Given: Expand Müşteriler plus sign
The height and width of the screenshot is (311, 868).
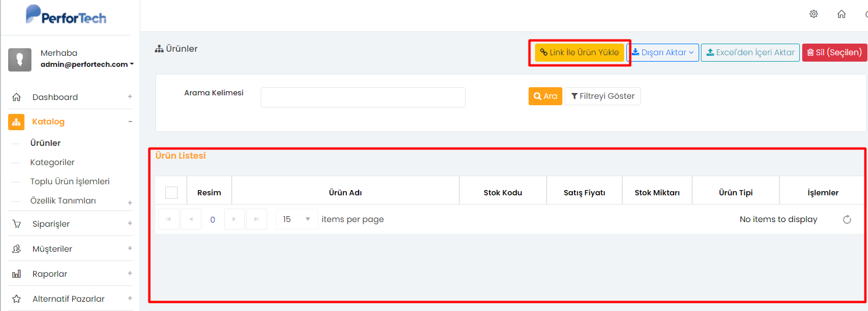Looking at the screenshot, I should pyautogui.click(x=130, y=248).
